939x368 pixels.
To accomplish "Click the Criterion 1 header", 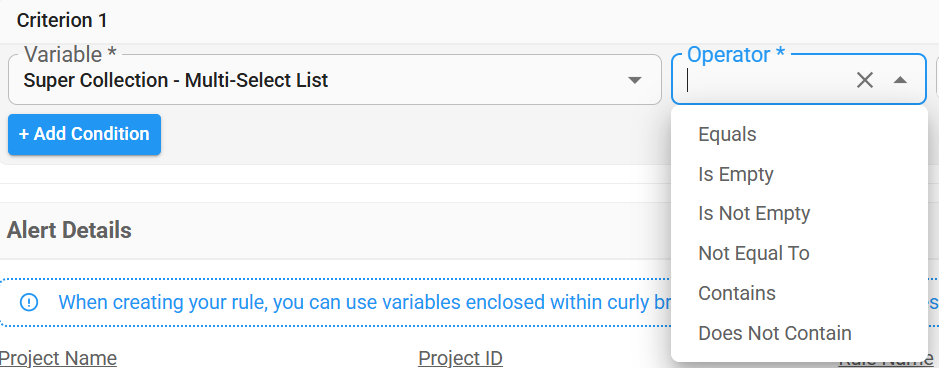I will click(x=62, y=20).
